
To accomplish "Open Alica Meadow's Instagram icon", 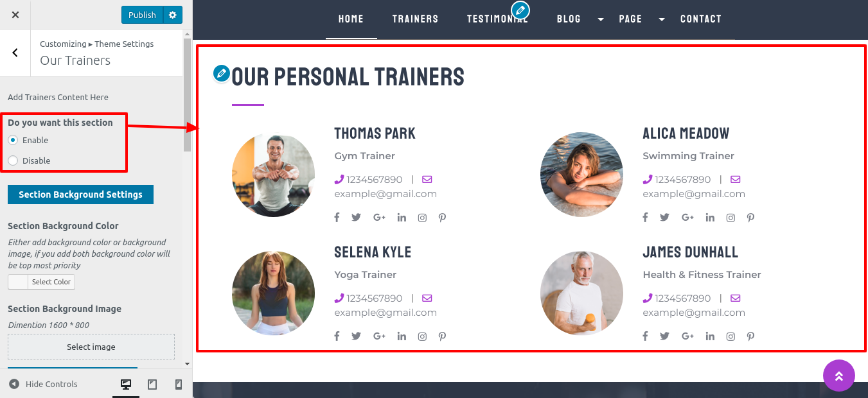I will click(731, 218).
